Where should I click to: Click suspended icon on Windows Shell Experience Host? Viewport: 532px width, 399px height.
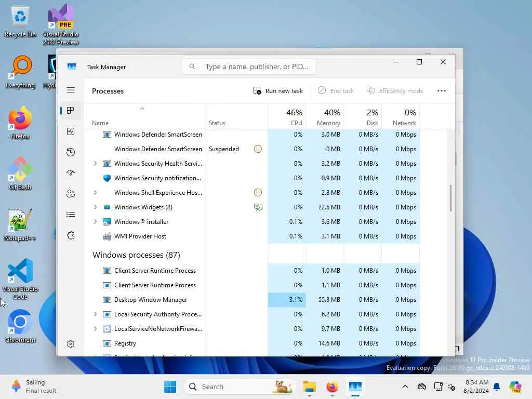click(258, 193)
